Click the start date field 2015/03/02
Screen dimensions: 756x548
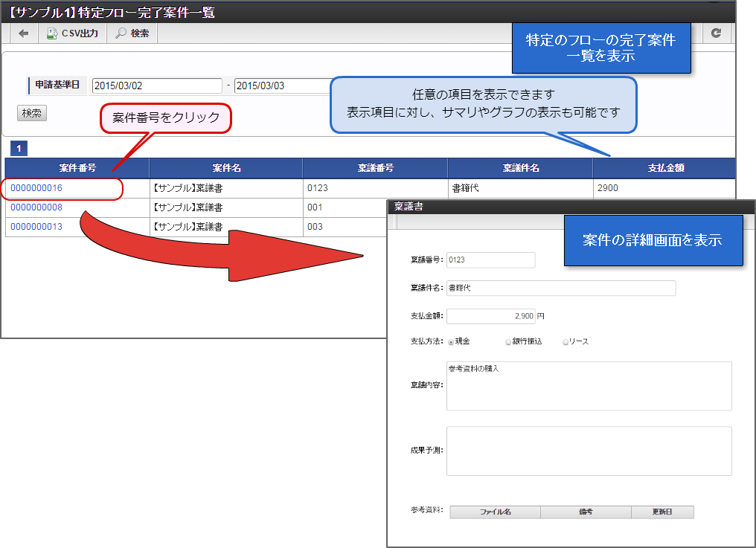click(x=156, y=86)
